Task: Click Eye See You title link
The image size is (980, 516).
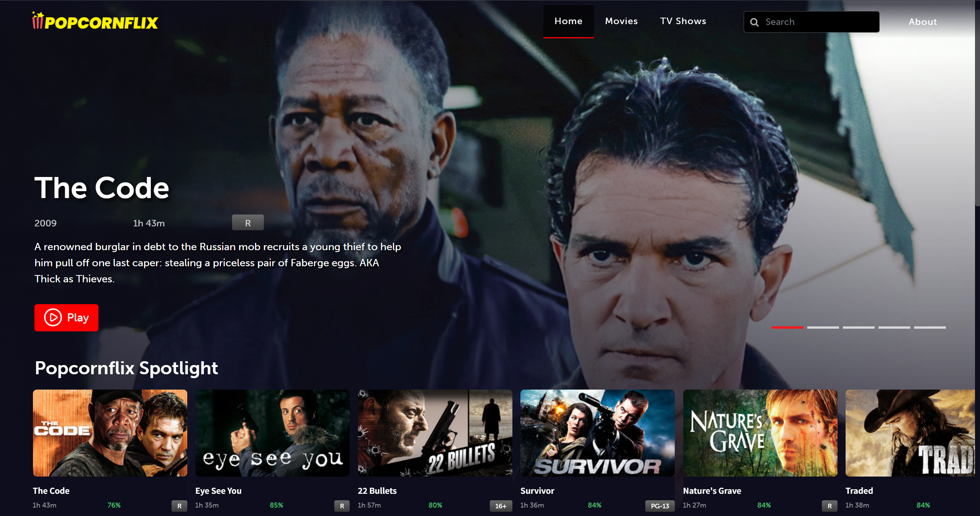Action: (218, 491)
